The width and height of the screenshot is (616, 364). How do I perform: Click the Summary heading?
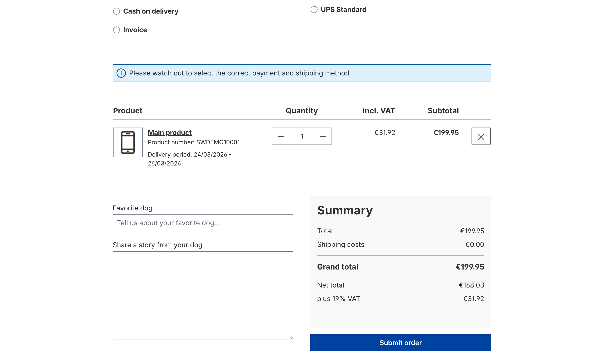point(344,210)
